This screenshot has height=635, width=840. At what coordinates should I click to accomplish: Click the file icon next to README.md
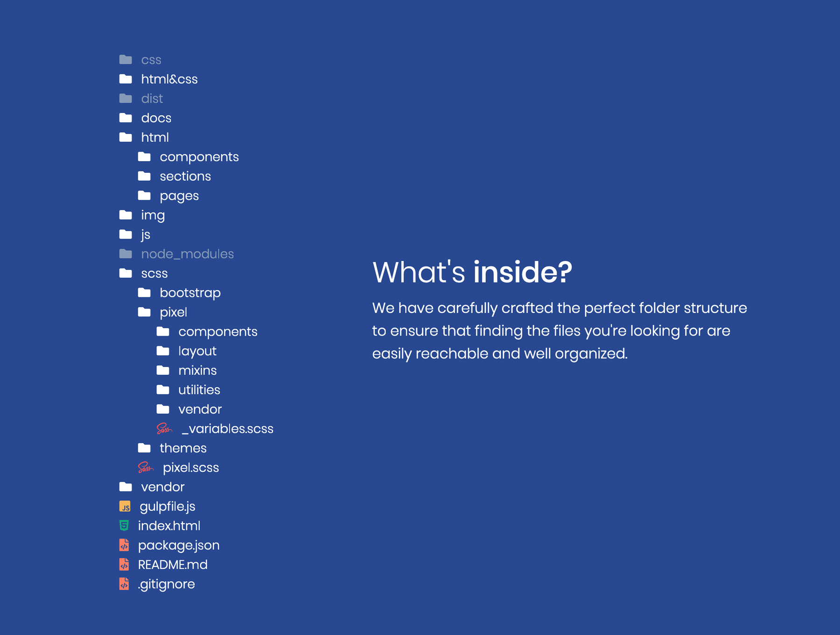(124, 564)
